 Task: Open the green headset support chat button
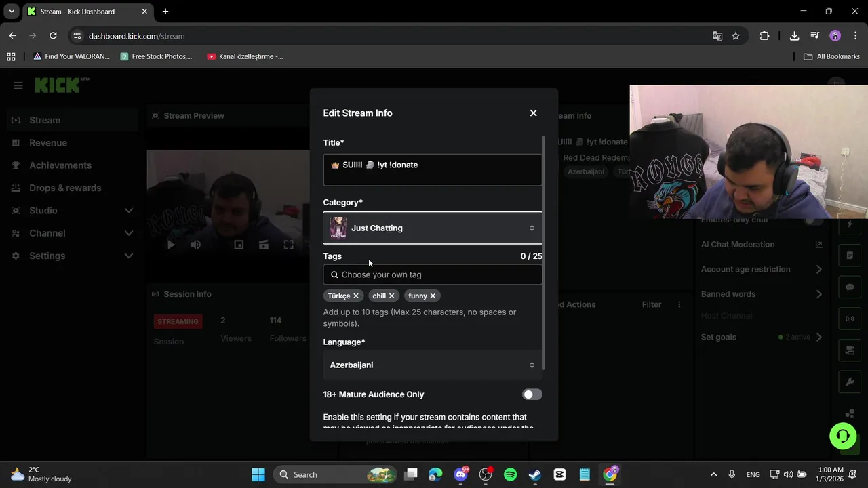[843, 436]
